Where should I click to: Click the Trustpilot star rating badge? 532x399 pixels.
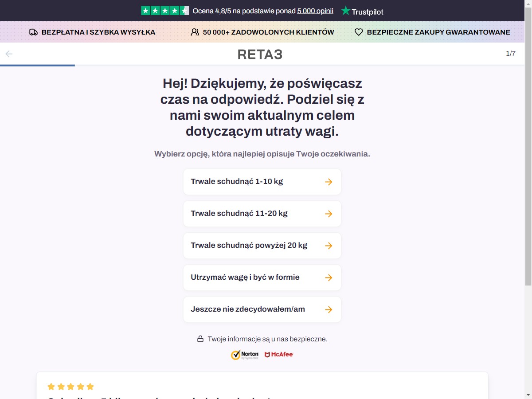coord(165,11)
